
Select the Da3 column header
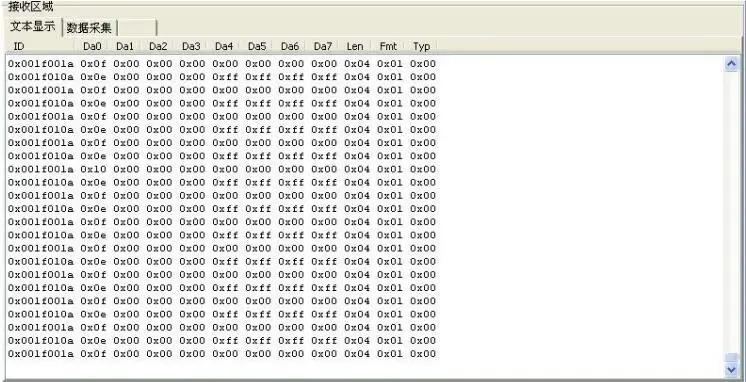[191, 46]
